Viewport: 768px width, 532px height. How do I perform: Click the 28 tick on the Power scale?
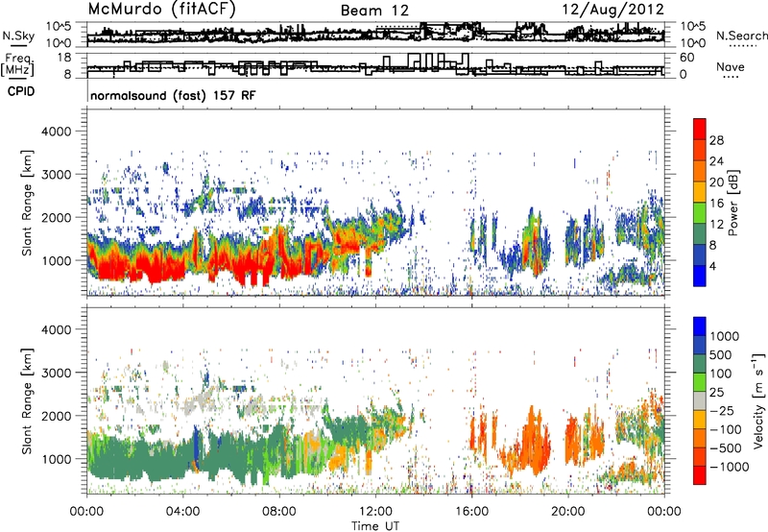[716, 140]
